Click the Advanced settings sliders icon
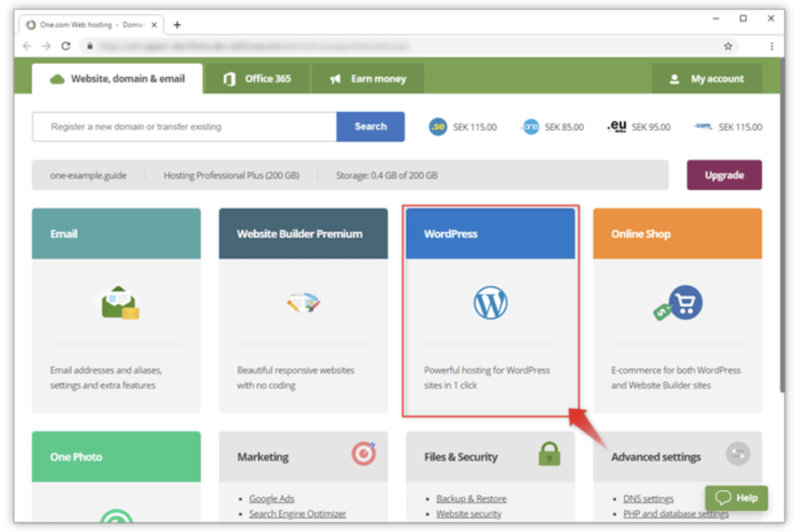The height and width of the screenshot is (532, 798). [x=737, y=453]
